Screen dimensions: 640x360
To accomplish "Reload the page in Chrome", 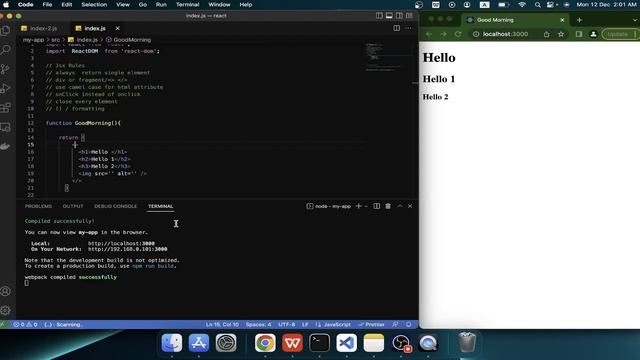I will click(458, 34).
